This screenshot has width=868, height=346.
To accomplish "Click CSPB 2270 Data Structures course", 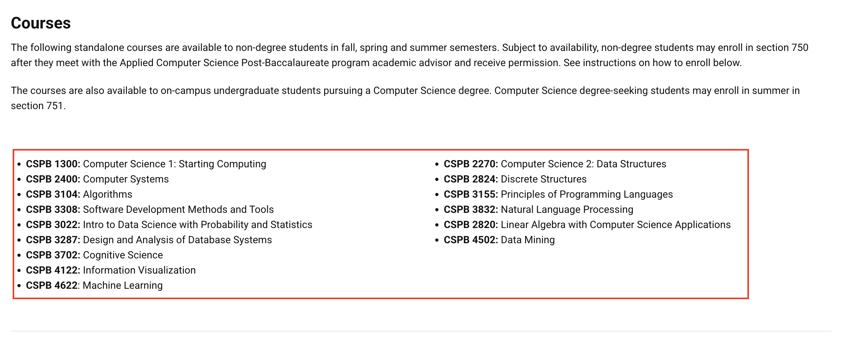I will pyautogui.click(x=555, y=164).
